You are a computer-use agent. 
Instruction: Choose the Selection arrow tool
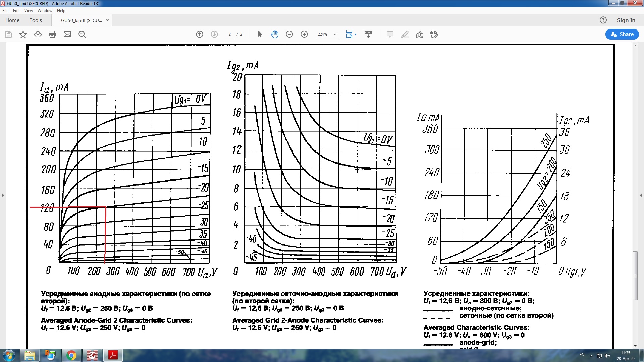tap(260, 34)
